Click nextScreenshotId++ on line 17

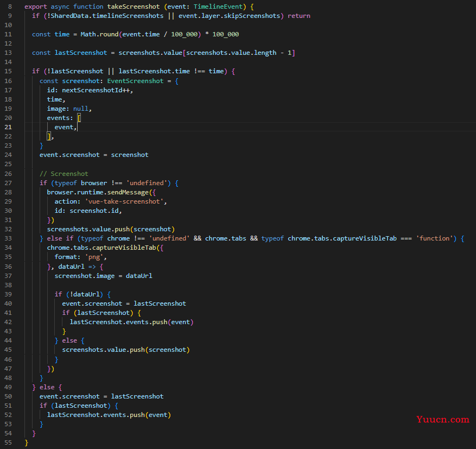(96, 90)
